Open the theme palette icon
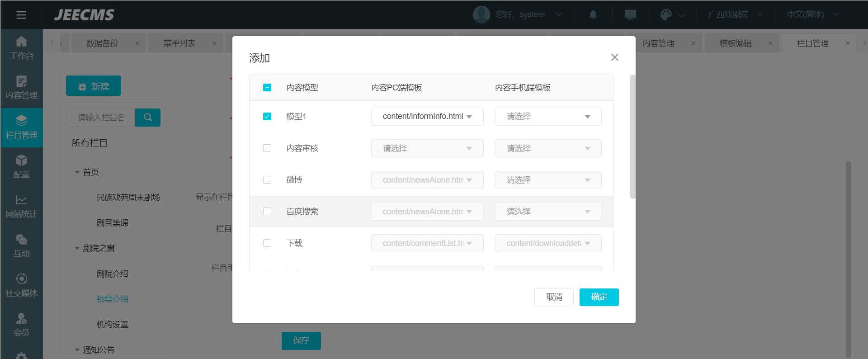Screen dimensions: 868x359 tap(666, 14)
